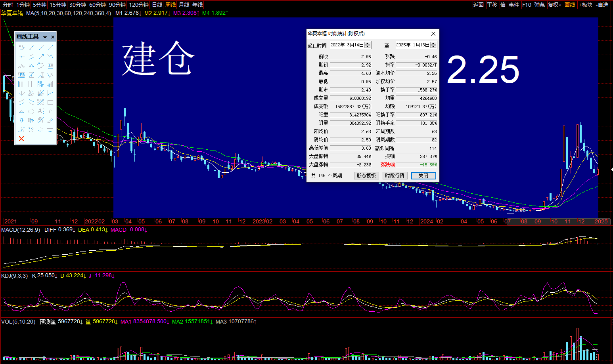
Task: Click the 华夏幸福 stock name label
Action: point(12,13)
